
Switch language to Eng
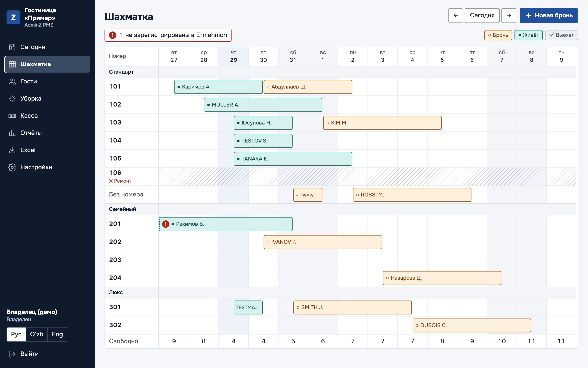click(57, 334)
